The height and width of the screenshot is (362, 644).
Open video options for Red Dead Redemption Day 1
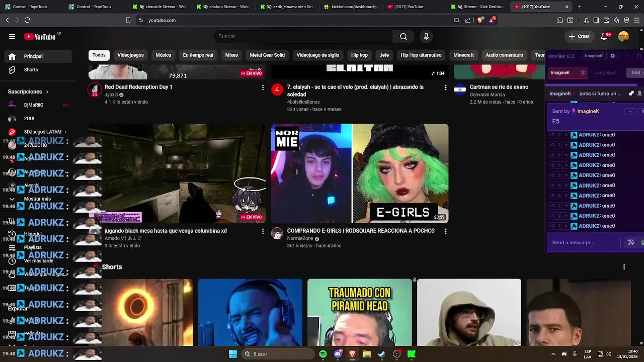[262, 88]
